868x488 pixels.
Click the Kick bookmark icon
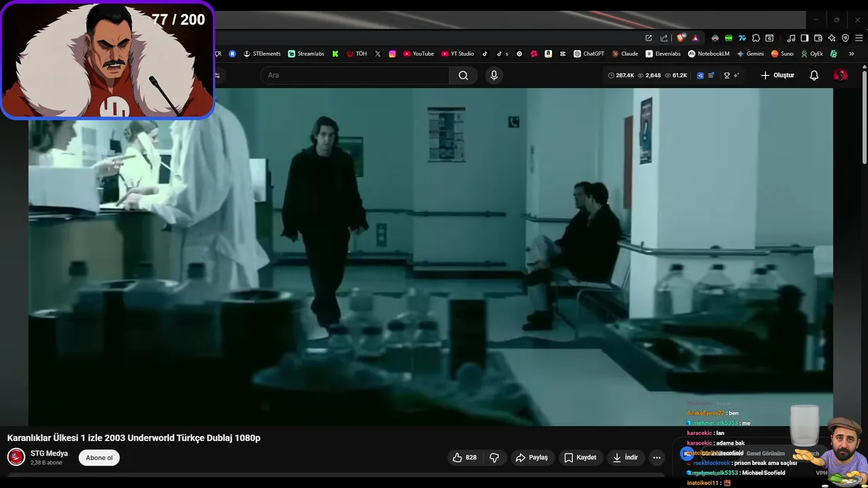click(x=335, y=54)
